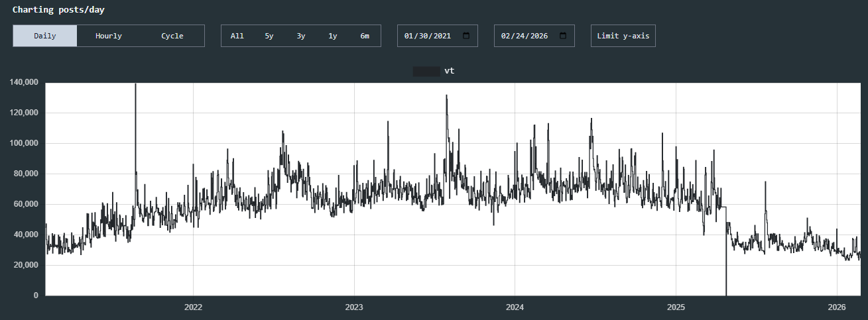Click the 2026 x-axis label

tap(837, 307)
